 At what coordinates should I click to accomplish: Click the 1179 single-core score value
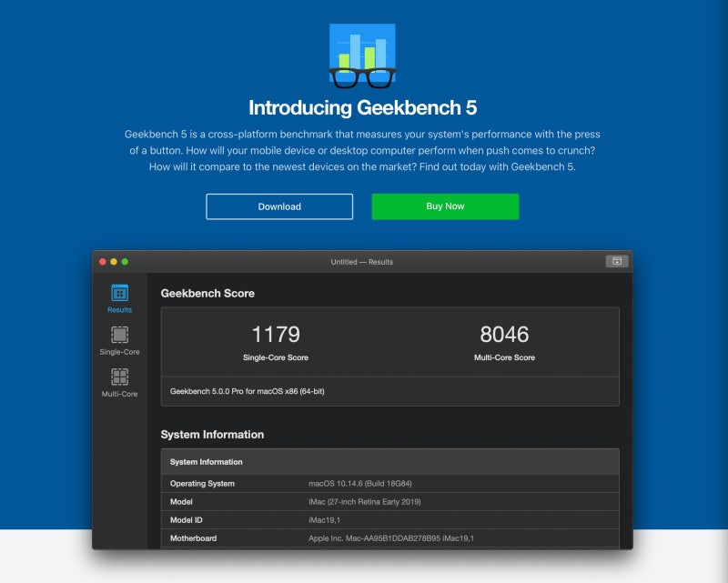click(x=276, y=334)
